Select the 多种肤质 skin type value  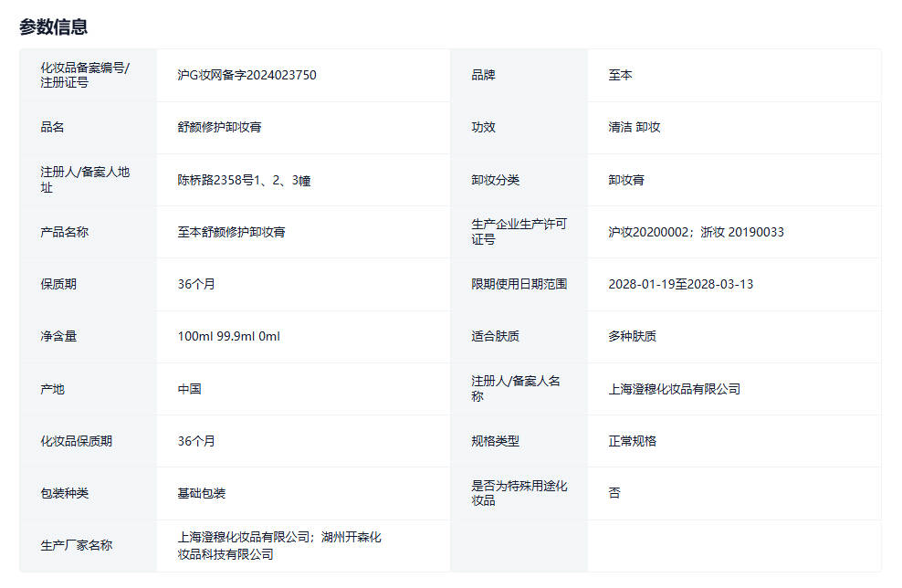632,336
